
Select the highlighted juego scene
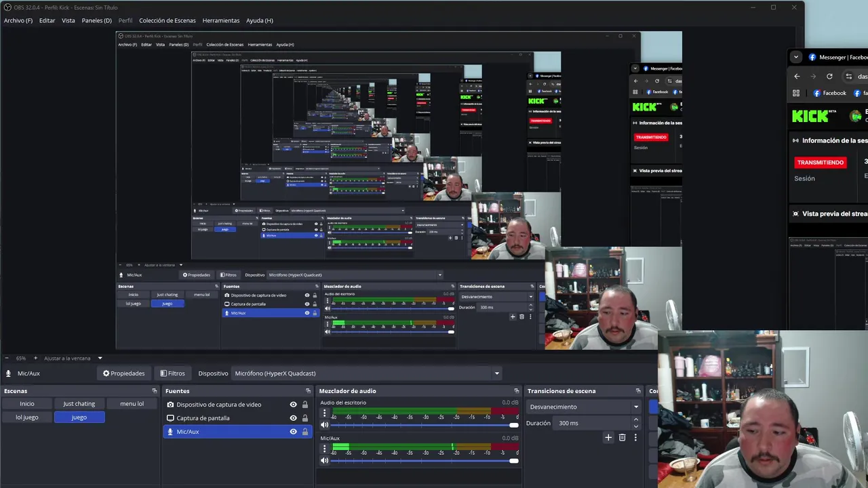(79, 418)
